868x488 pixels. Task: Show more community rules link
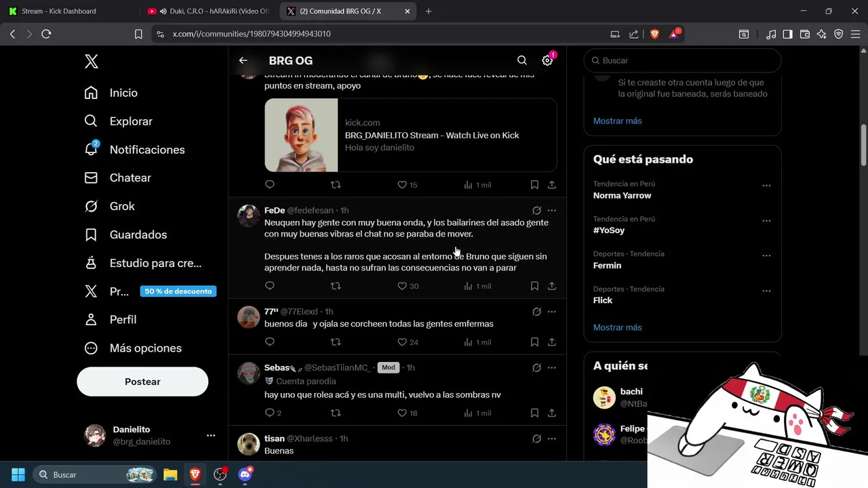coord(617,121)
